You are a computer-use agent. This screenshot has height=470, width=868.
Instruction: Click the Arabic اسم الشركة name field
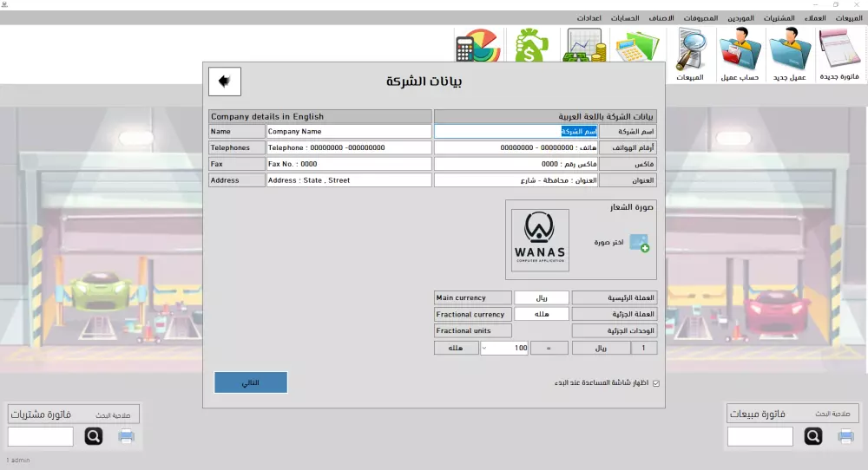tap(516, 132)
